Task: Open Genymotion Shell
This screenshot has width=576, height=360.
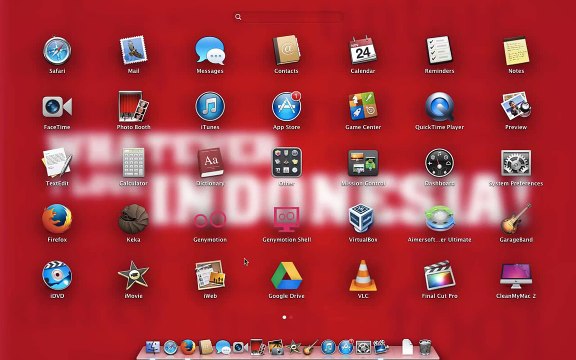Action: [x=287, y=219]
